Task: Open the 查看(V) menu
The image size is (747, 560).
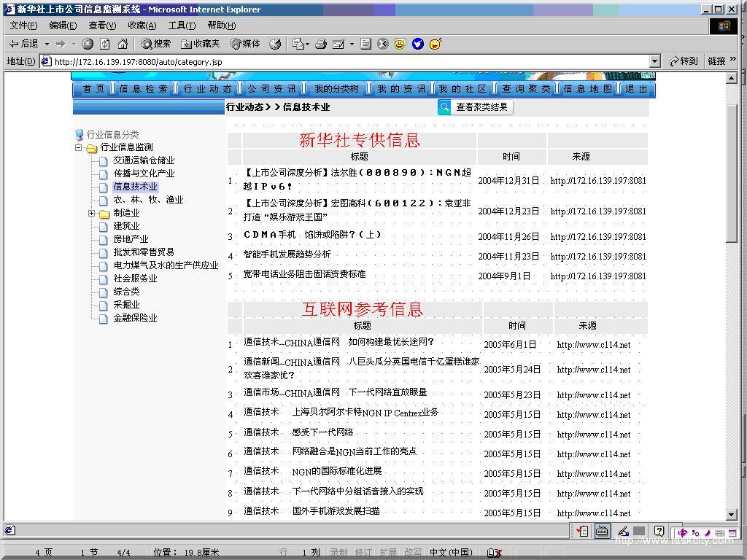Action: click(102, 26)
